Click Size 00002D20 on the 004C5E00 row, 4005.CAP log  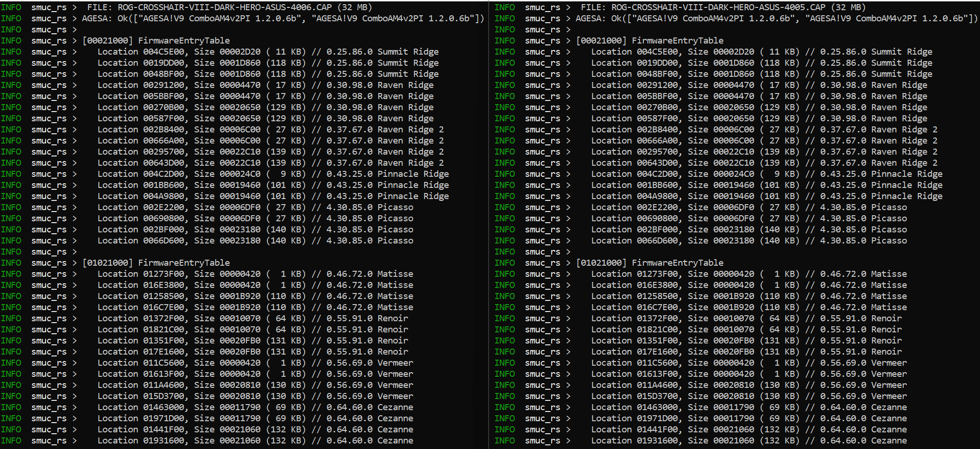pos(721,52)
